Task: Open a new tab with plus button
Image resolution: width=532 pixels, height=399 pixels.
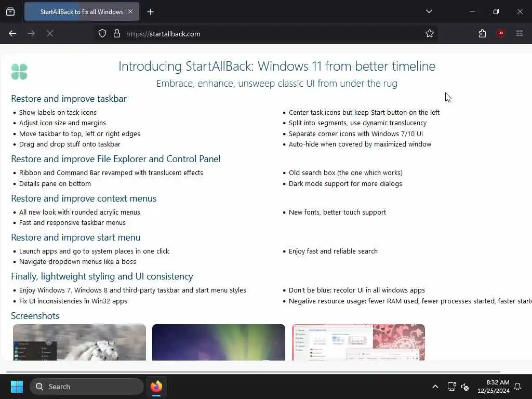Action: click(151, 12)
